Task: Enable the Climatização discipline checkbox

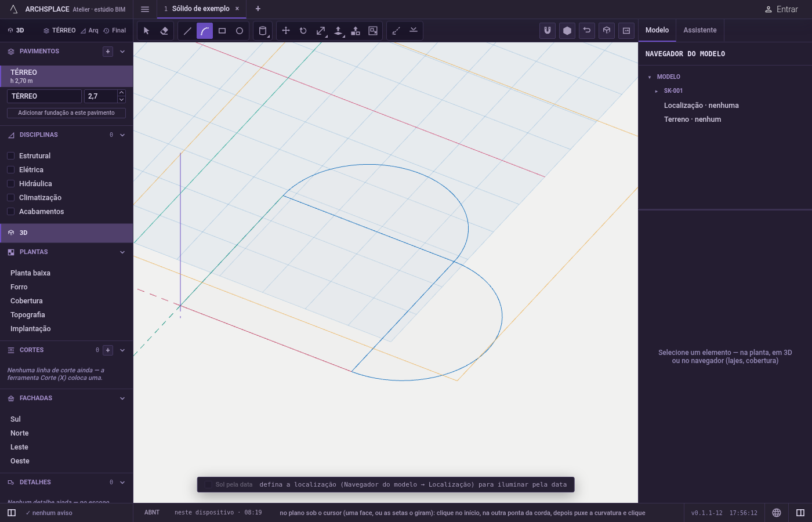Action: 10,198
